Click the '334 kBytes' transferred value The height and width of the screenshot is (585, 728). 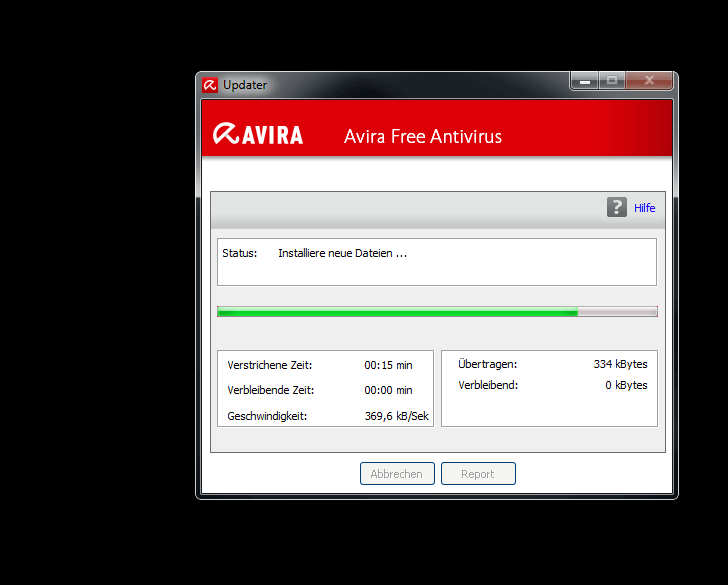[x=620, y=364]
